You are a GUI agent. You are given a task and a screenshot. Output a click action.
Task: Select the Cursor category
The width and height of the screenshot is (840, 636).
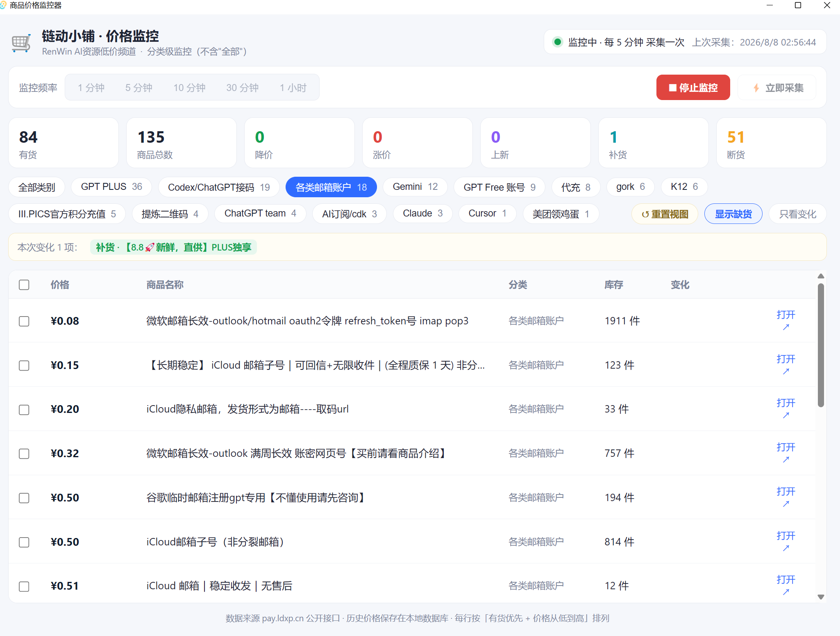pyautogui.click(x=487, y=214)
